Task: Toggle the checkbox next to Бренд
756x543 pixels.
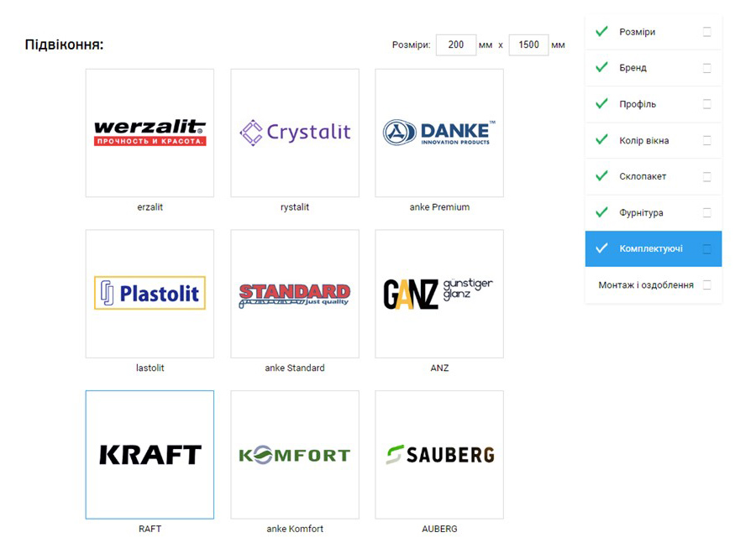Action: [x=706, y=68]
